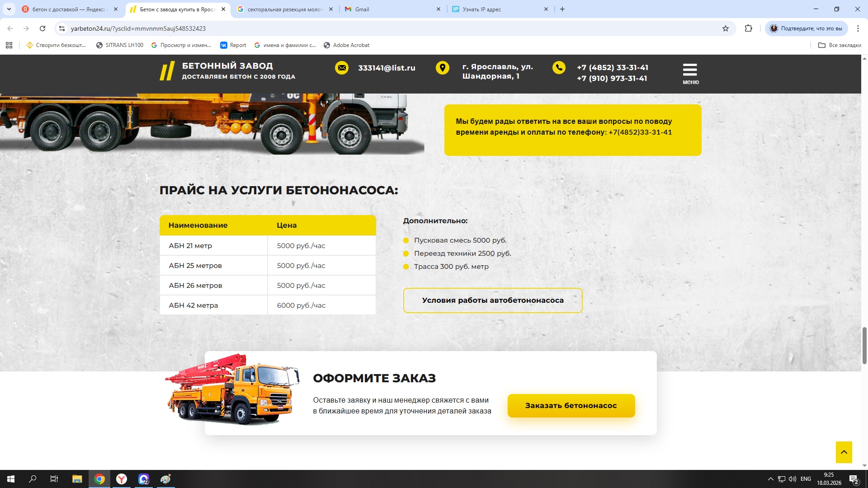This screenshot has width=868, height=488.
Task: Open Chrome extensions puzzle icon
Action: point(748,28)
